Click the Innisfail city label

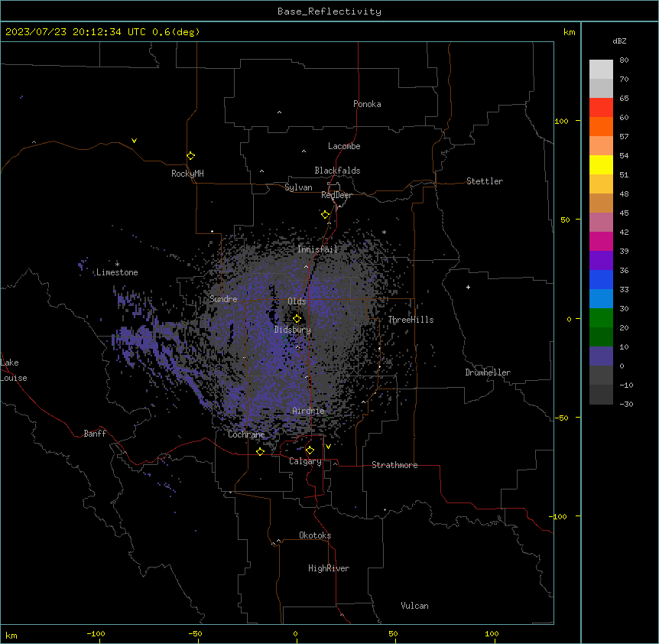317,249
